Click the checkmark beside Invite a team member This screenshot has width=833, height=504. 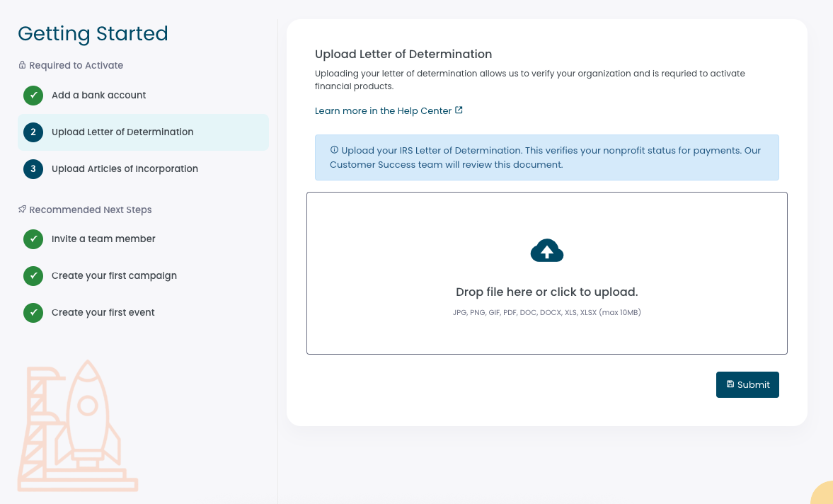tap(33, 239)
